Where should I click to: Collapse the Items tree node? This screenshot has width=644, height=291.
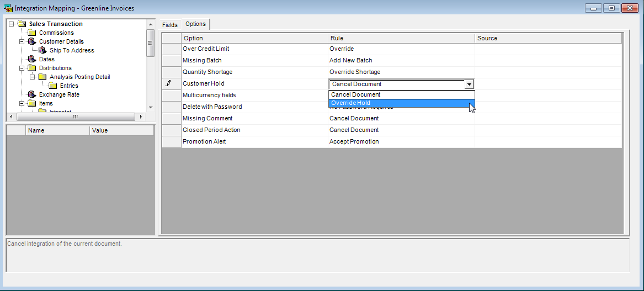(x=22, y=104)
